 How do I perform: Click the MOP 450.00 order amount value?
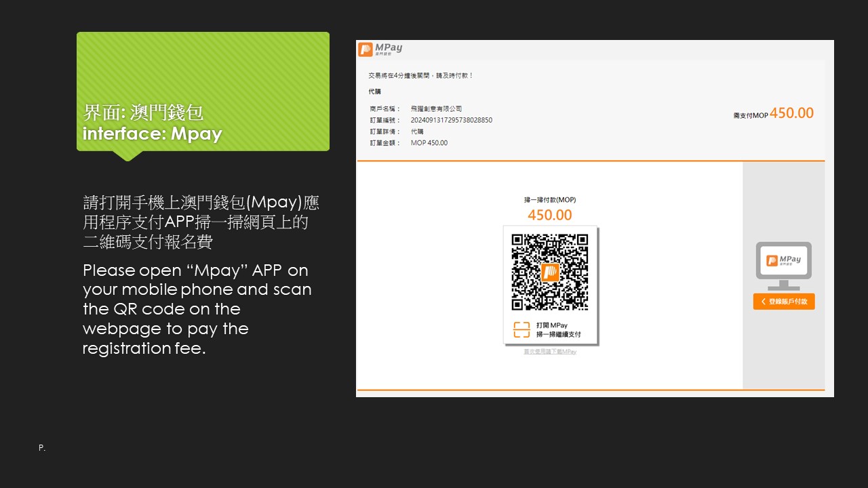(x=429, y=143)
